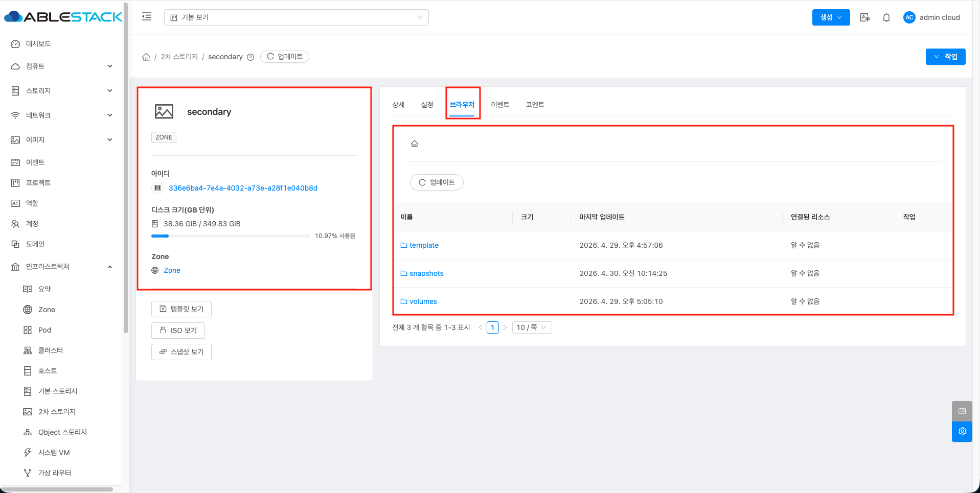
Task: Go to home via breadcrumb house icon
Action: [x=146, y=57]
